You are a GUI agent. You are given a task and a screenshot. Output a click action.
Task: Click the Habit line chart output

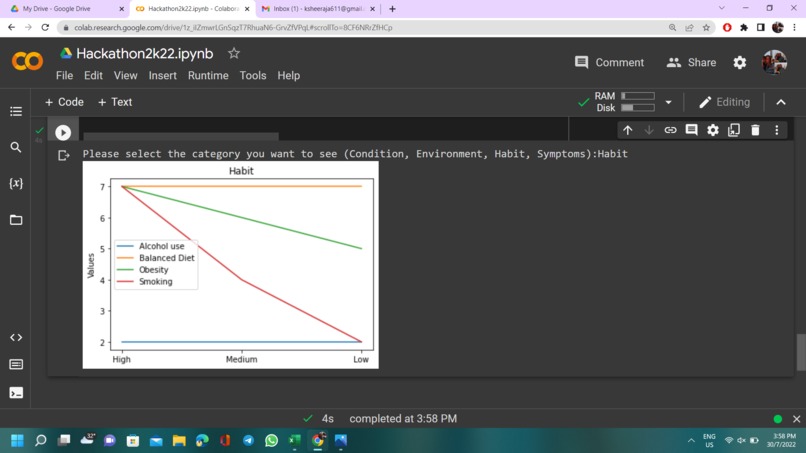pos(231,265)
